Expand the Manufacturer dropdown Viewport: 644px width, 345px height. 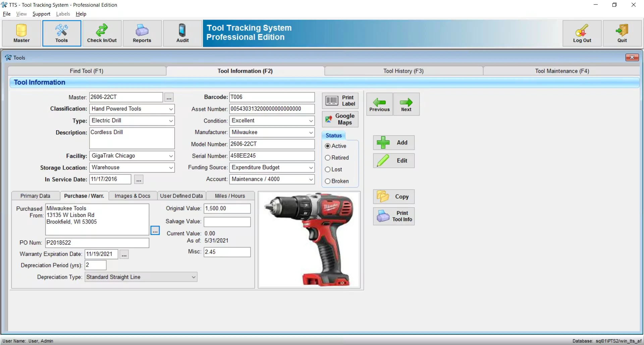pos(311,132)
